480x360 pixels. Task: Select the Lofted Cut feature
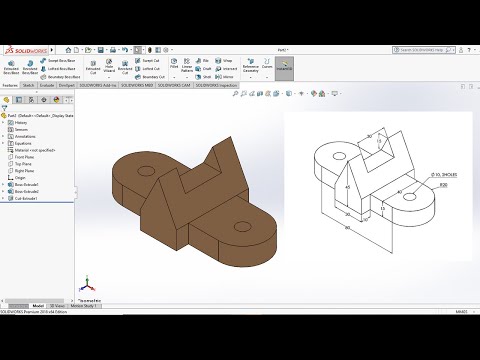(x=147, y=69)
